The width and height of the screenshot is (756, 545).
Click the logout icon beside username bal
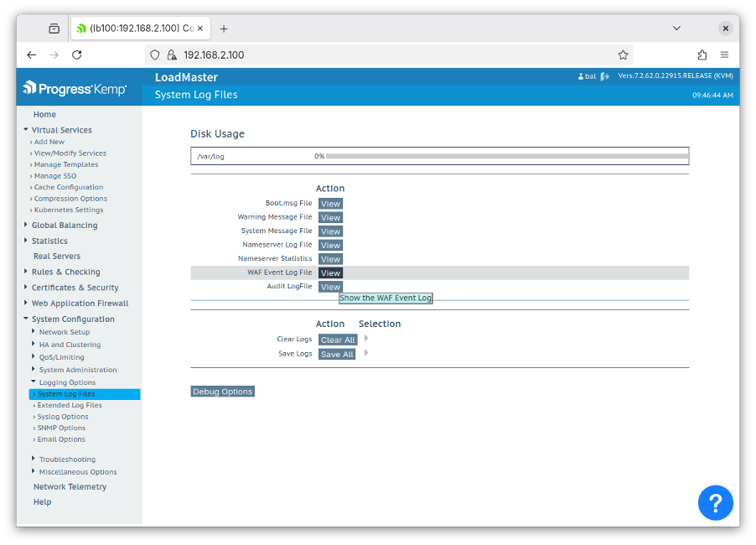coord(603,75)
